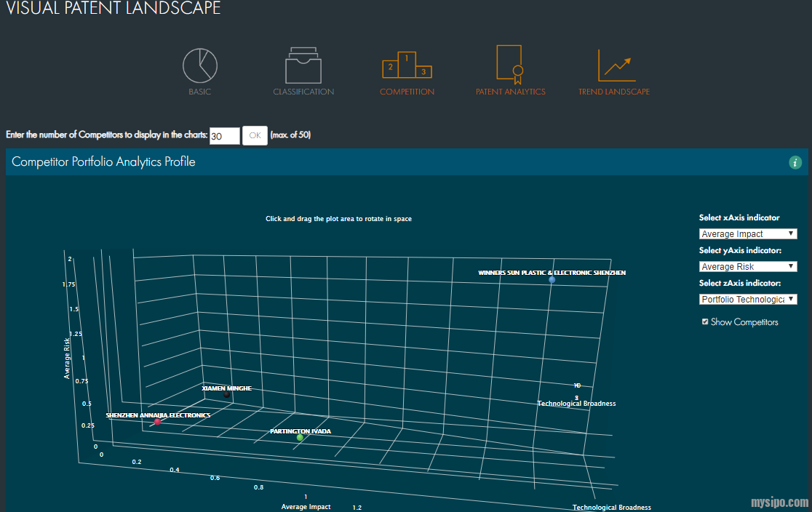Switch to the Competition tab label

click(407, 92)
